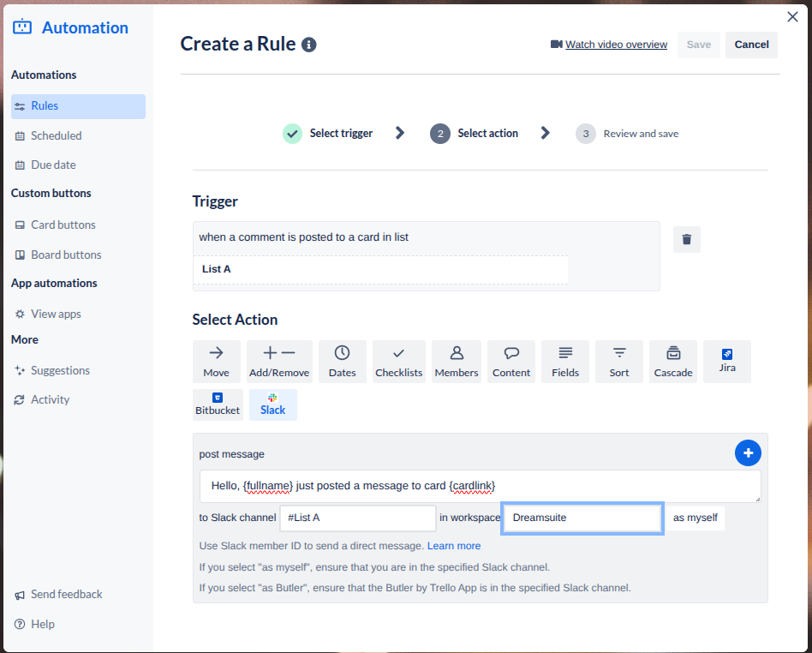The image size is (812, 653).
Task: Select the Members action icon
Action: click(x=456, y=361)
